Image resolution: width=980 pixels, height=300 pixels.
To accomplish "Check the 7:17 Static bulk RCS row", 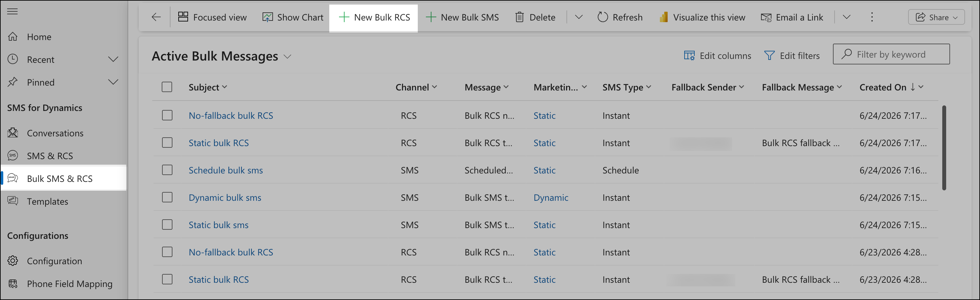I will 167,143.
